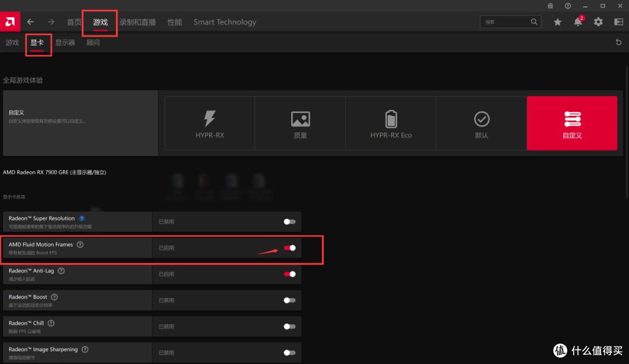Click the Radeon Anti-Lag label

[31, 271]
